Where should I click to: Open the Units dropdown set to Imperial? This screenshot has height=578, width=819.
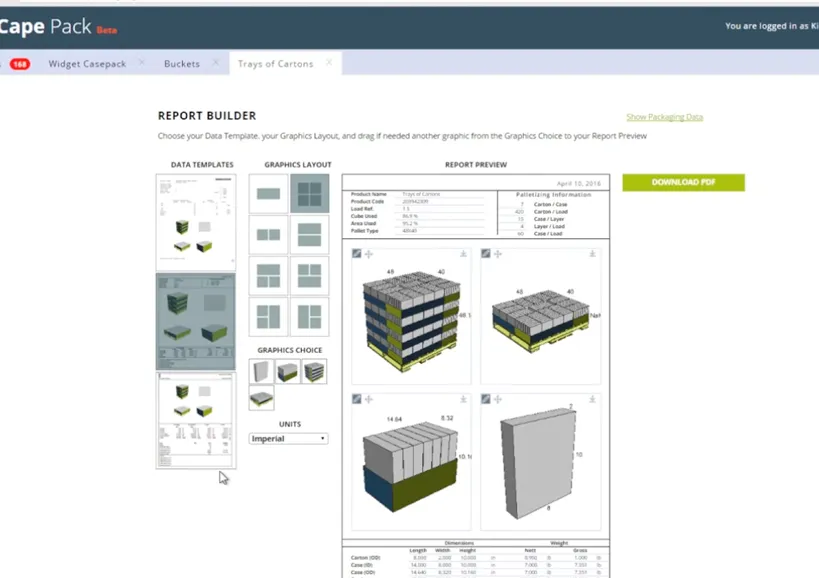[288, 439]
